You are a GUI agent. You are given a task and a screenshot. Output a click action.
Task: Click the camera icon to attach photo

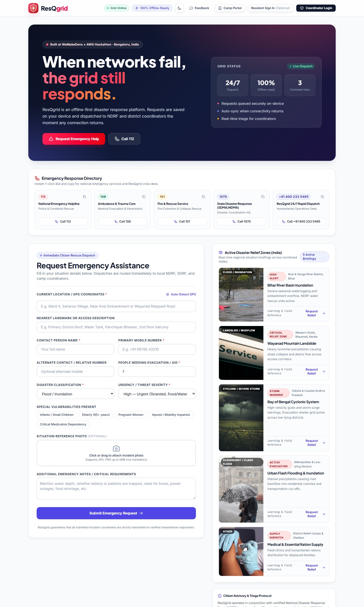tap(116, 448)
